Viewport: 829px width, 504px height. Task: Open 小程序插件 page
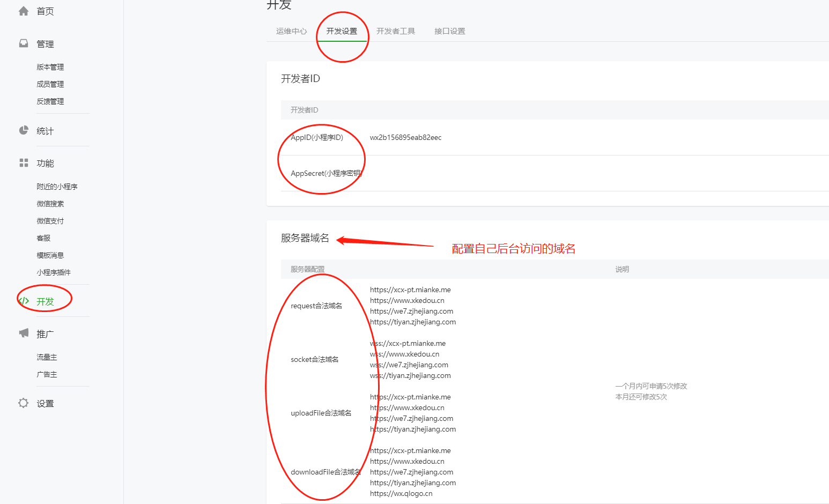53,272
